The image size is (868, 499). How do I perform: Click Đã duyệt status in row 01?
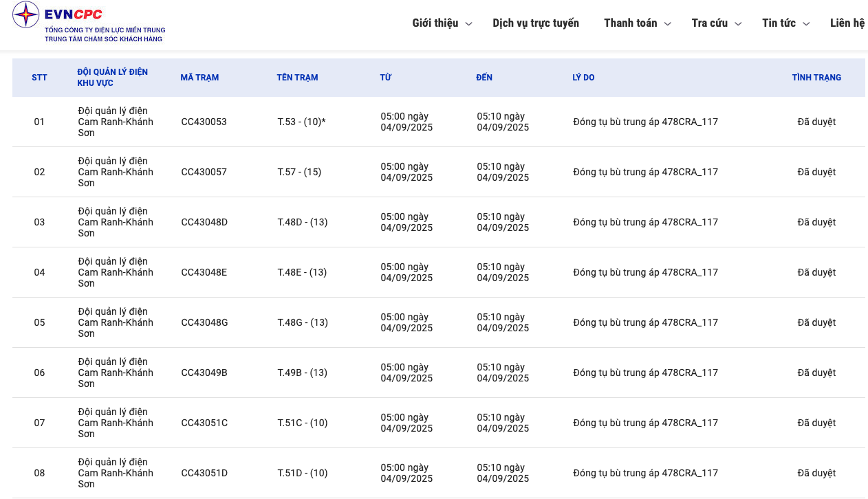(x=816, y=122)
